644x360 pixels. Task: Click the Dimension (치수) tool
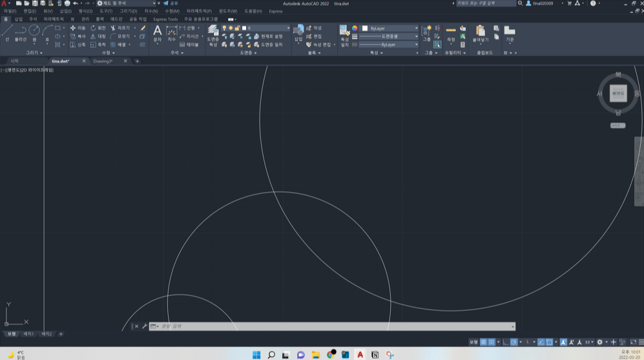tap(171, 33)
